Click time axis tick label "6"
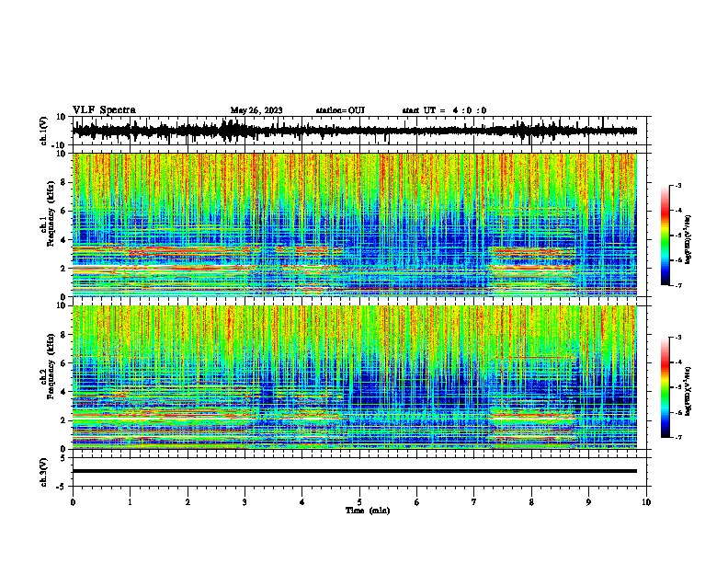Image resolution: width=728 pixels, height=563 pixels. pyautogui.click(x=416, y=502)
